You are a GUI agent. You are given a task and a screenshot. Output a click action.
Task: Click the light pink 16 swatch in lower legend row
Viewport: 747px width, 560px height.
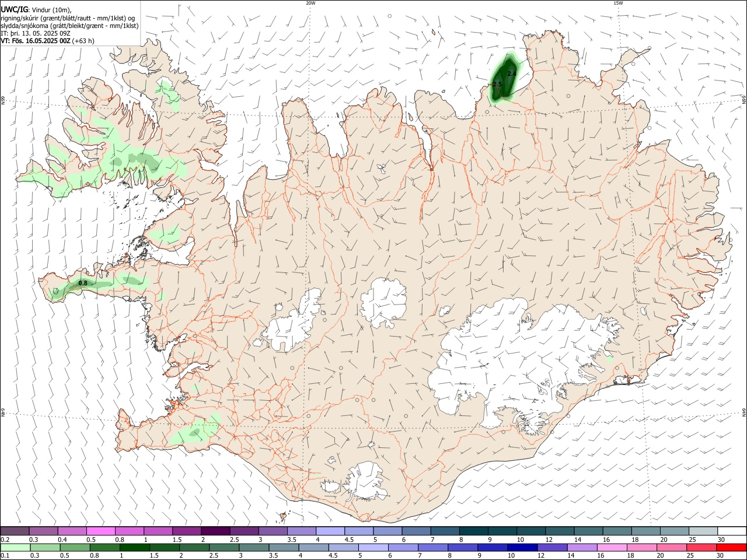(611, 548)
